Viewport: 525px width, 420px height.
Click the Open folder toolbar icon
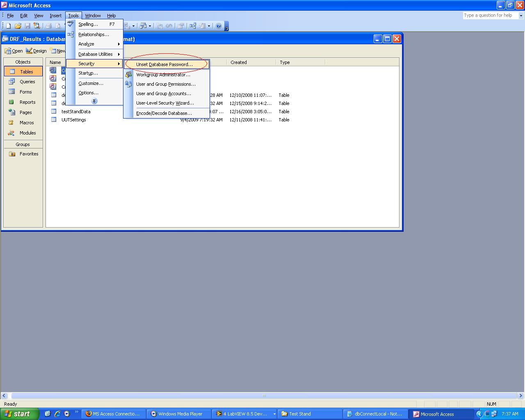pos(18,26)
